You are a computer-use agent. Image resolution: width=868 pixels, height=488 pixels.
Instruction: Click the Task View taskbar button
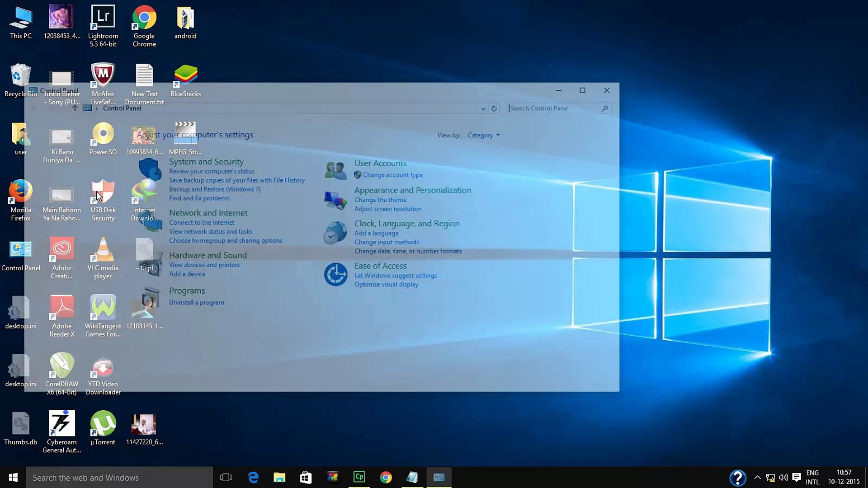point(226,477)
